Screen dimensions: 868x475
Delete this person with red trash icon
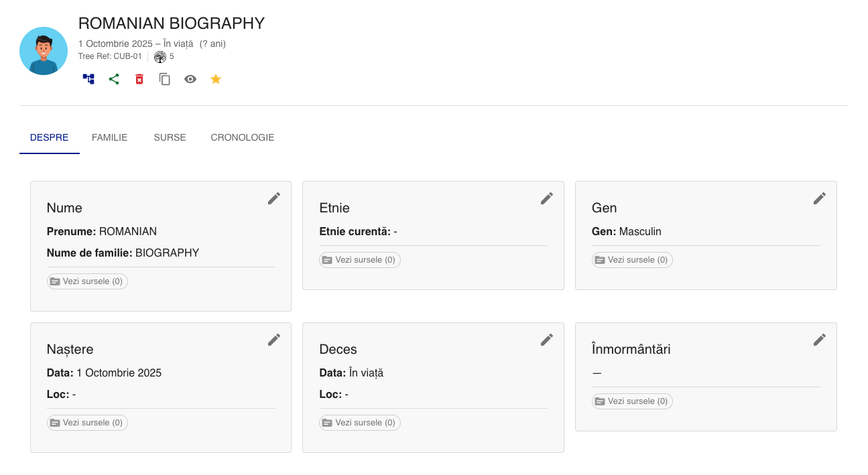[139, 79]
